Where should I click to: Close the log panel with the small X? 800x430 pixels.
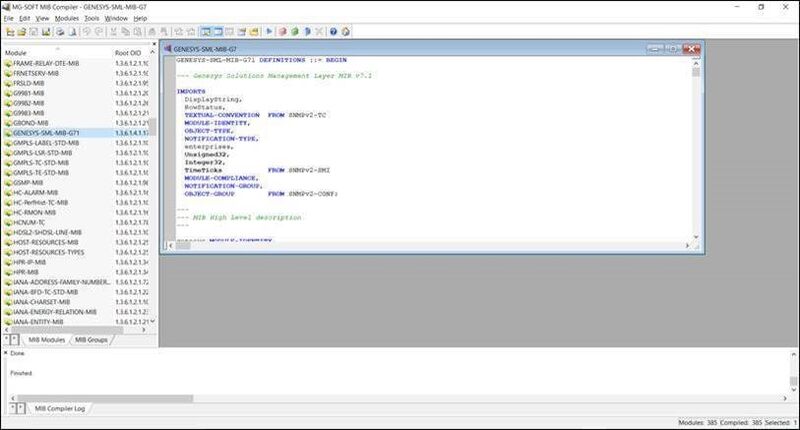click(x=5, y=353)
